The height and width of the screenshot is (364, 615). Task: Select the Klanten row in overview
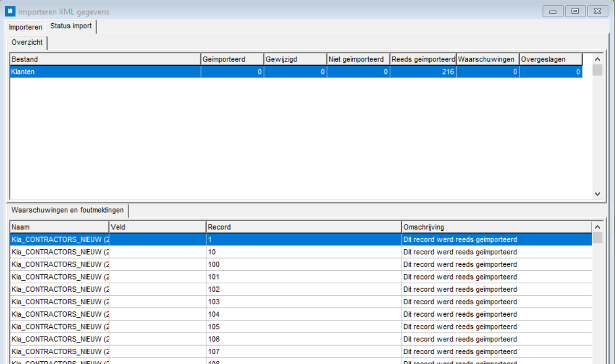coord(105,72)
